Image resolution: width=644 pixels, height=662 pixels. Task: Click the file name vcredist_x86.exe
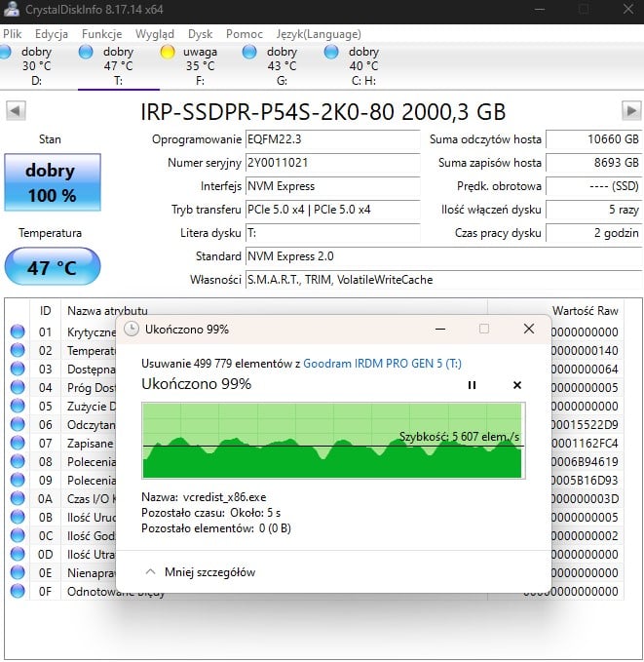click(x=224, y=497)
